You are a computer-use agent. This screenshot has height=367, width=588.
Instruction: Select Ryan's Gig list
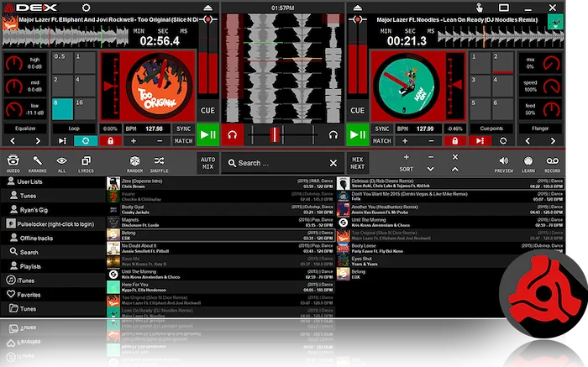(x=37, y=210)
